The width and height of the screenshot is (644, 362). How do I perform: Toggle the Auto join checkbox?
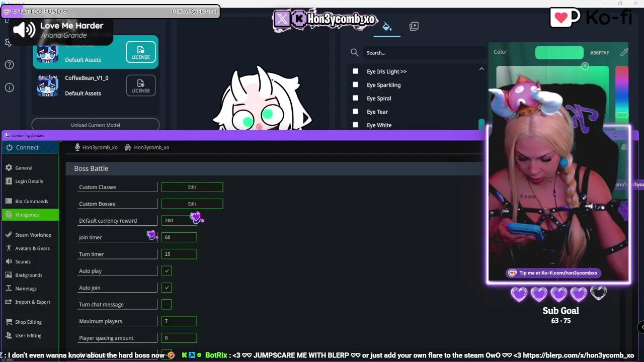point(167,288)
